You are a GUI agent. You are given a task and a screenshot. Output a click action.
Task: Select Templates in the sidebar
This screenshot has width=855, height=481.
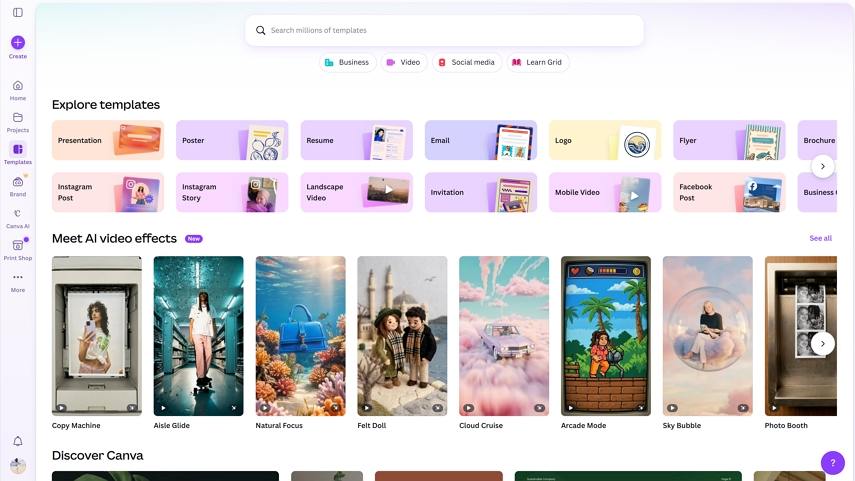point(18,154)
